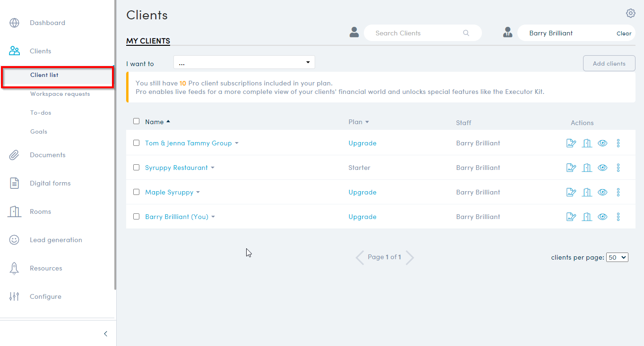Open the 'I want to' dropdown
The height and width of the screenshot is (346, 644).
pyautogui.click(x=244, y=62)
